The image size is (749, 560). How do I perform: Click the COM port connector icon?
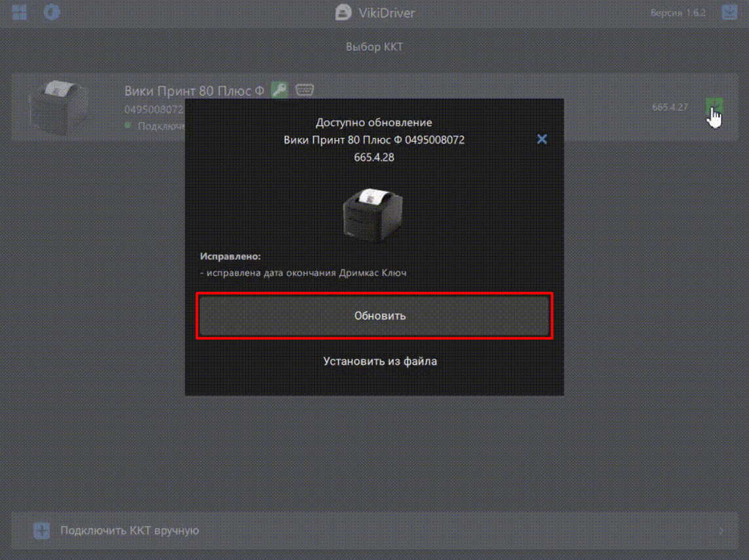[303, 90]
